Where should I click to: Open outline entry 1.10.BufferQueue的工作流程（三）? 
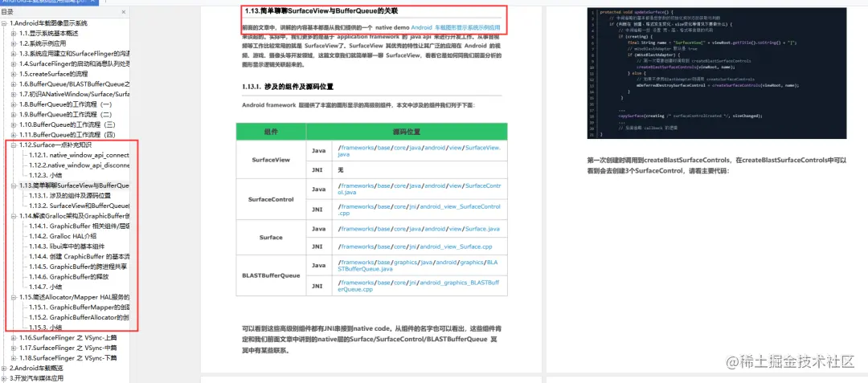coord(68,124)
